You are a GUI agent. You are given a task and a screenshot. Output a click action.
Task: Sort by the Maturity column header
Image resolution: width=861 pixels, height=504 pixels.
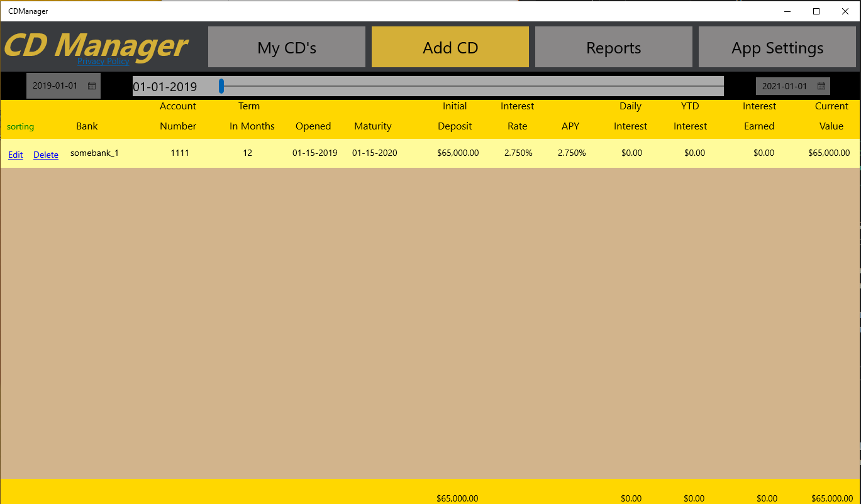pos(372,126)
